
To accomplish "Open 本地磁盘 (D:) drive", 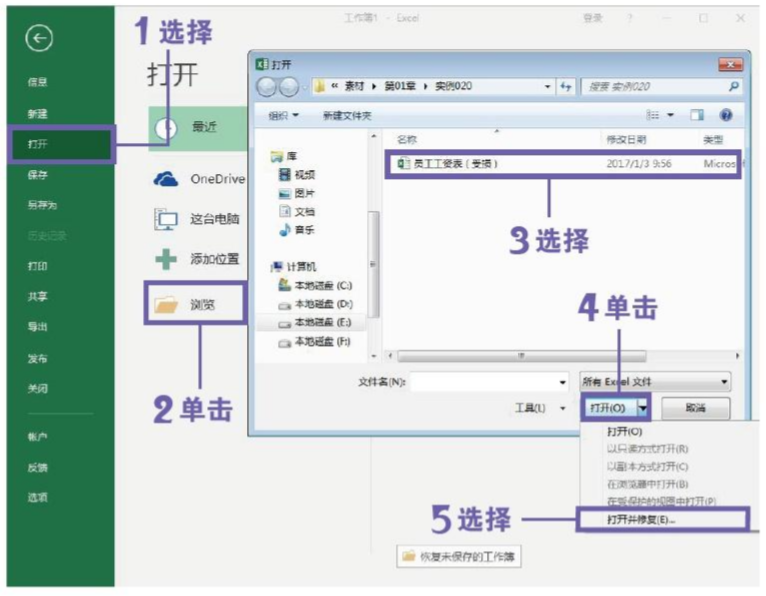I will tap(315, 304).
